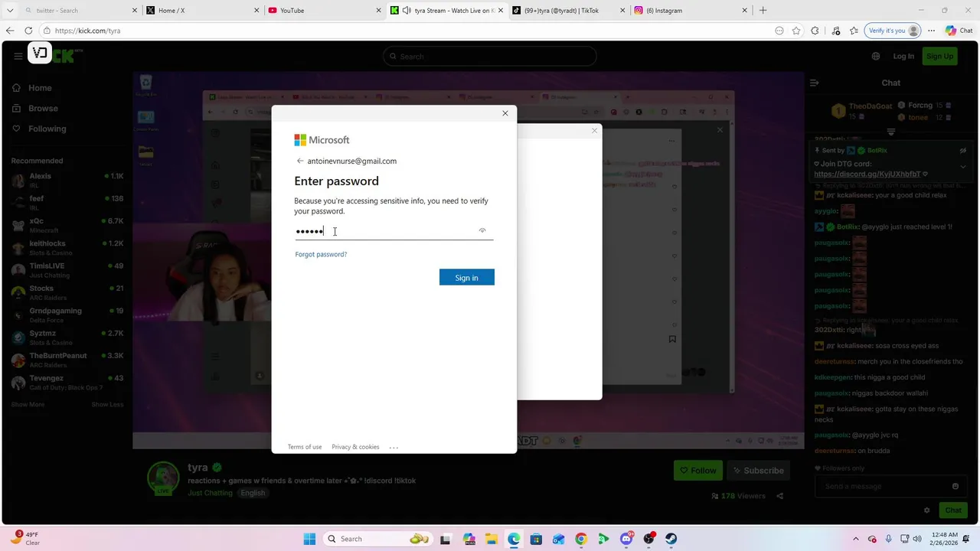Click the Kick Sign Up button

coord(939,56)
